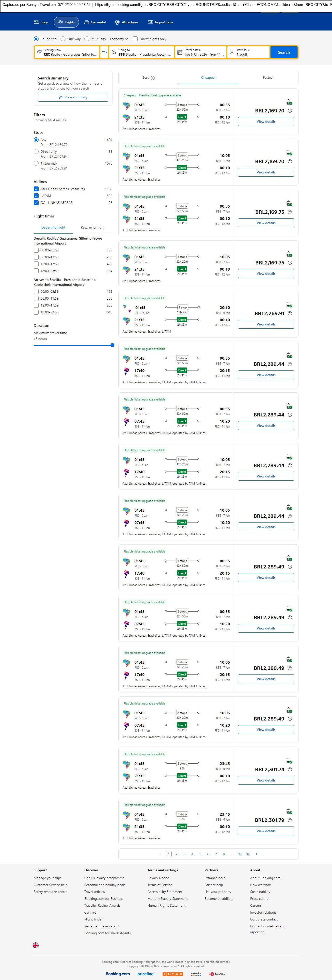
Task: Click the View summary button
Action: click(x=73, y=97)
